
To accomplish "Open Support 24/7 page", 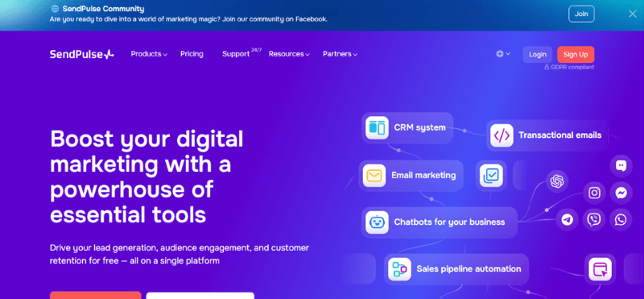I will pos(242,53).
